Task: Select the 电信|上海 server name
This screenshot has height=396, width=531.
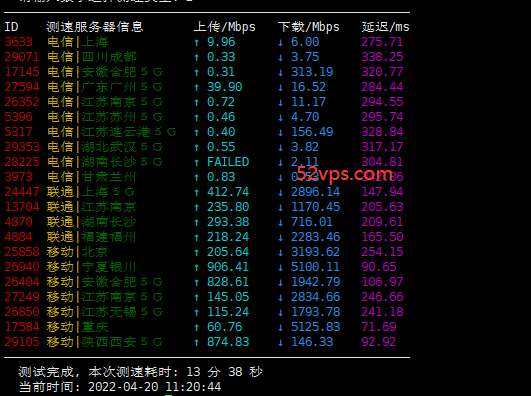Action: click(78, 42)
